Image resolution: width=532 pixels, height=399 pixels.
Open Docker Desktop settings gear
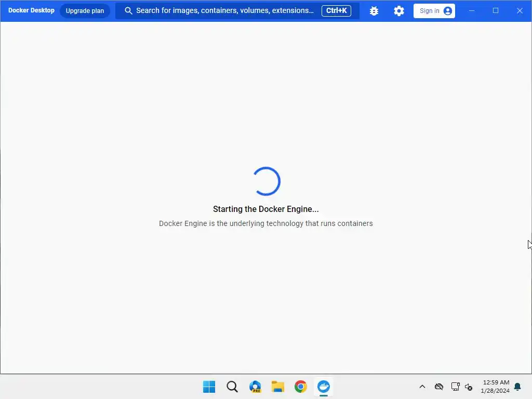(399, 11)
